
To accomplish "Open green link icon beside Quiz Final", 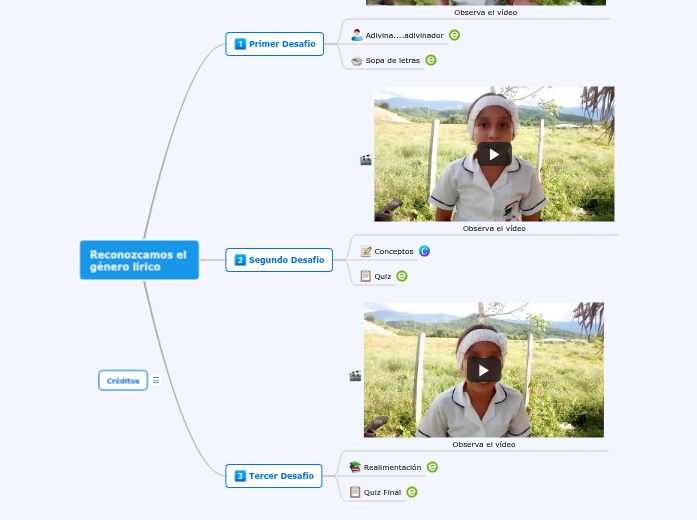I will point(411,492).
